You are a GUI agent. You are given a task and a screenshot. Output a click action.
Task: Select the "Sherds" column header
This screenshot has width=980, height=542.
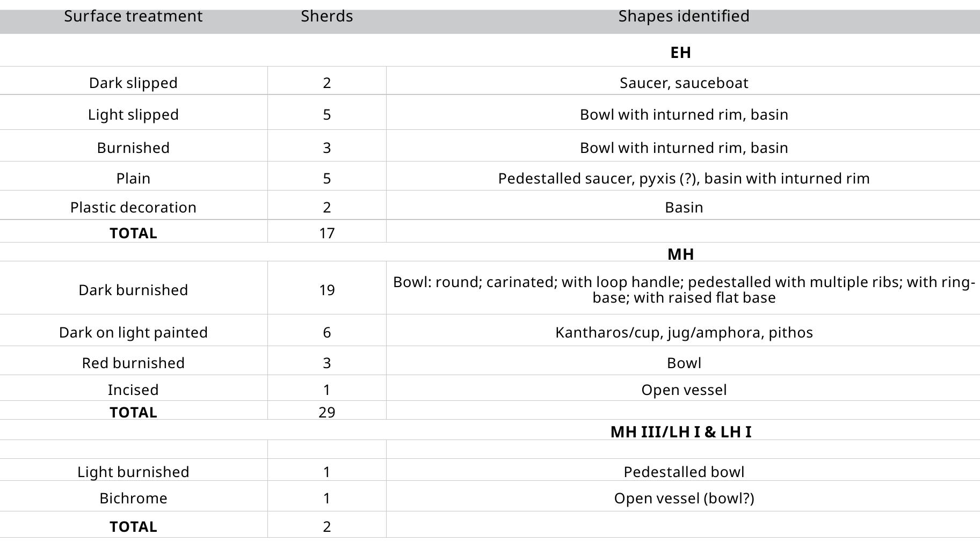[x=326, y=16]
